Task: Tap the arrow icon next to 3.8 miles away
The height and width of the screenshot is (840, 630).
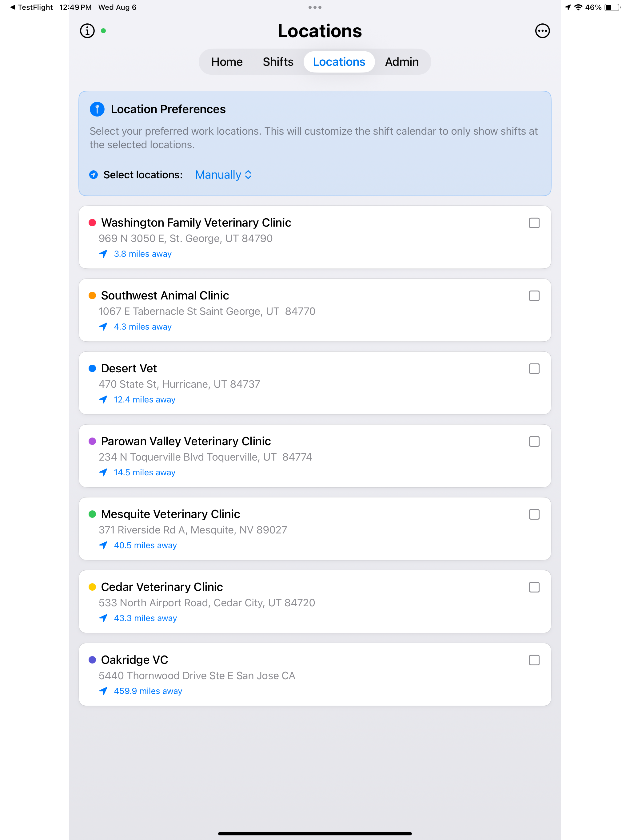Action: [x=103, y=254]
